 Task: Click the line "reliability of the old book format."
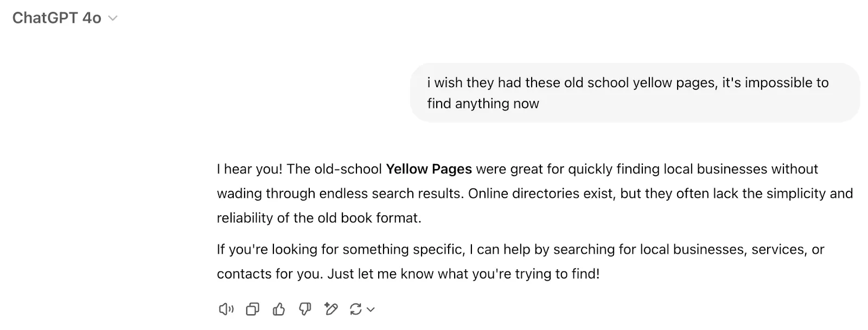coord(319,218)
